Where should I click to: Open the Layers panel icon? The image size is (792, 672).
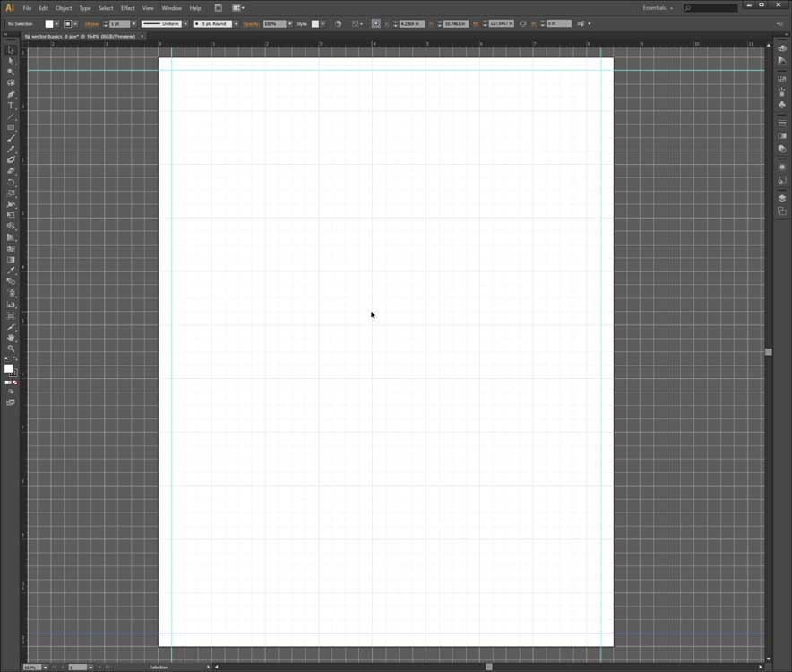coord(782,198)
